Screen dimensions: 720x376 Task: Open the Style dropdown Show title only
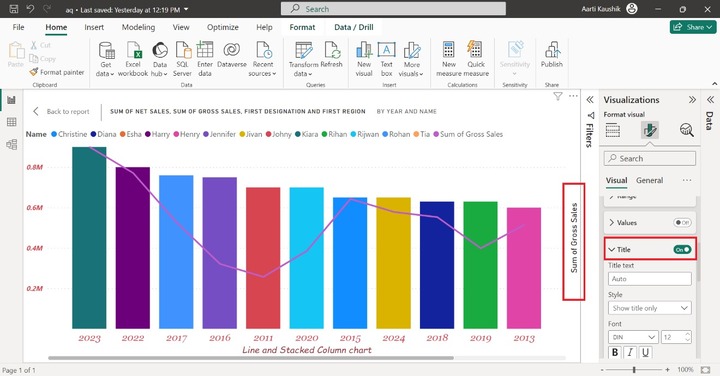point(650,308)
